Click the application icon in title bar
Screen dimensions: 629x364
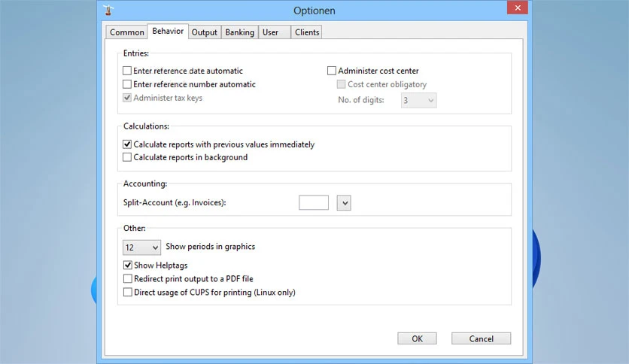tap(108, 10)
